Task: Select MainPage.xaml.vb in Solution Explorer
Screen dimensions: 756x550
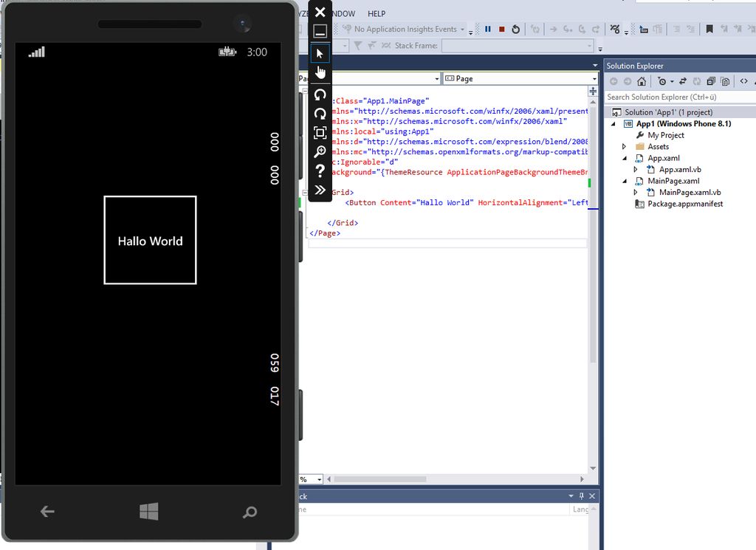Action: (x=690, y=192)
